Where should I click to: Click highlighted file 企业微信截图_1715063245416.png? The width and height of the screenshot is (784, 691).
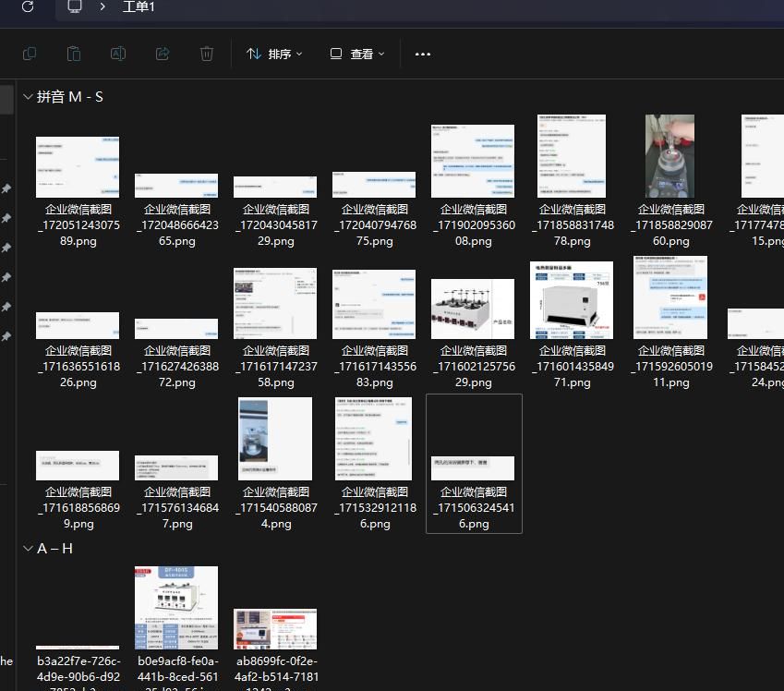[x=474, y=464]
